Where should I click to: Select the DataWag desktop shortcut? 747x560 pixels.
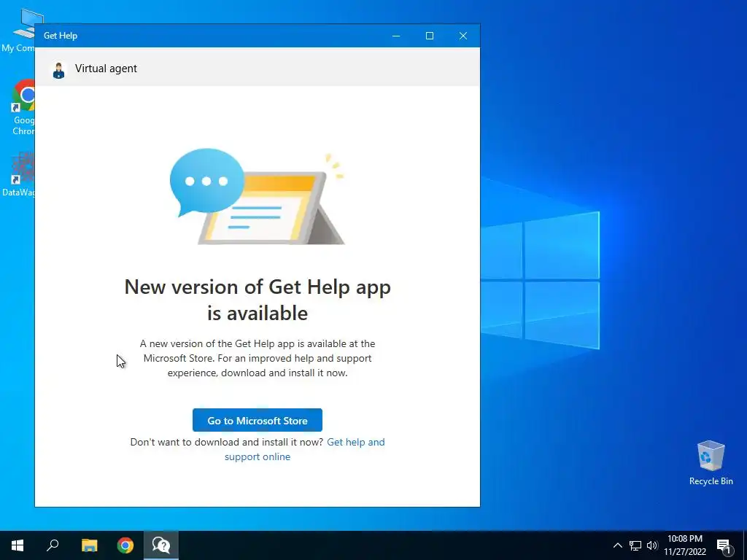click(18, 174)
